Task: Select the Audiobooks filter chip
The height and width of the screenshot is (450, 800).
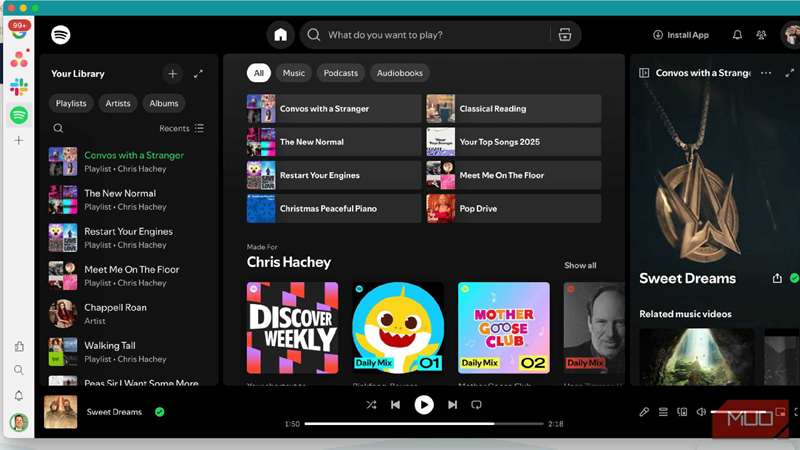Action: tap(399, 73)
